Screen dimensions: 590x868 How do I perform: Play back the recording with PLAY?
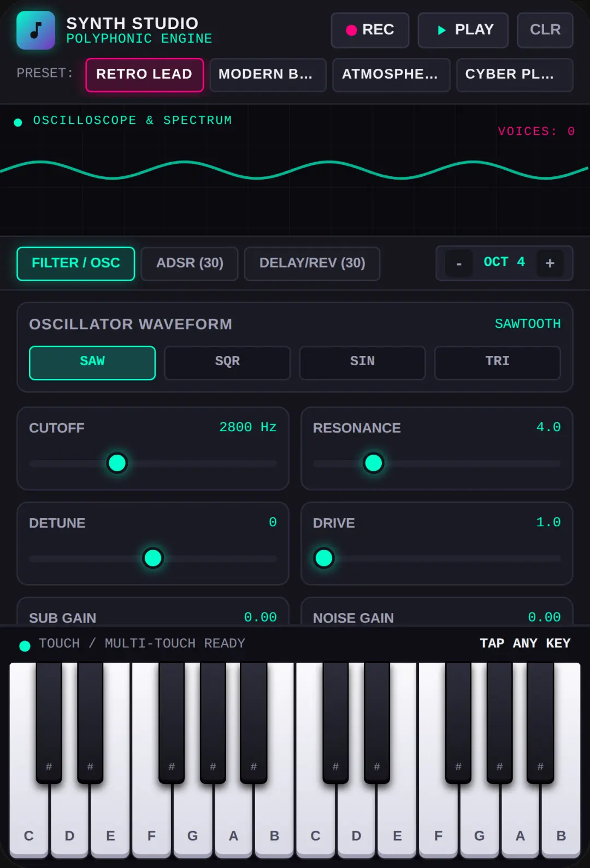(x=463, y=30)
